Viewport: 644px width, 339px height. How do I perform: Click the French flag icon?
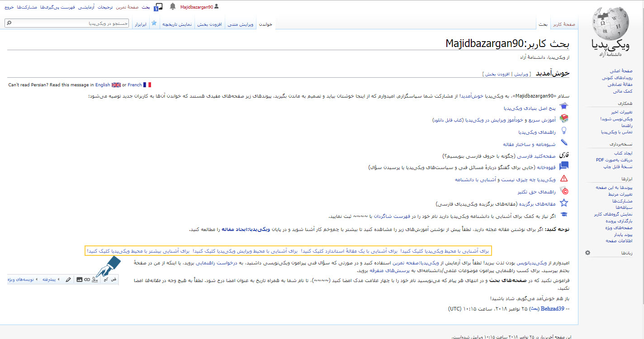[147, 85]
